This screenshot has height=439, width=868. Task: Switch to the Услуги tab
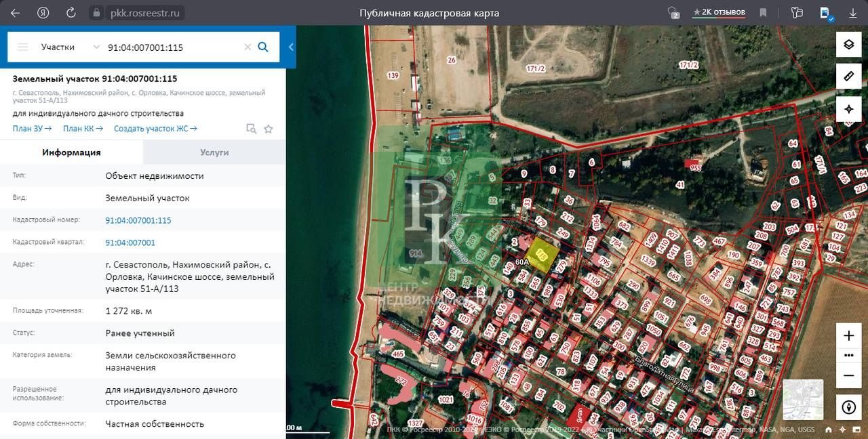pos(214,152)
